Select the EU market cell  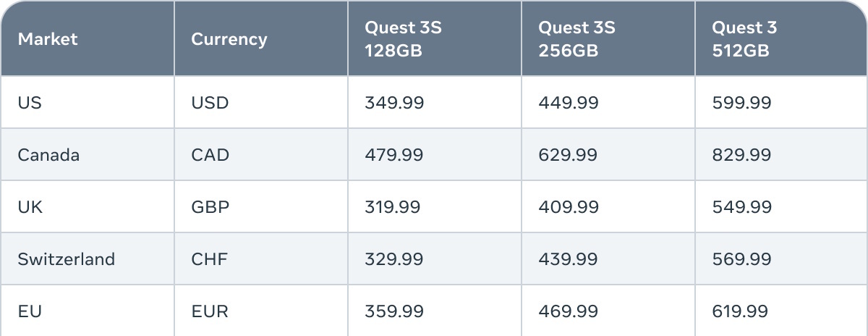pos(30,311)
